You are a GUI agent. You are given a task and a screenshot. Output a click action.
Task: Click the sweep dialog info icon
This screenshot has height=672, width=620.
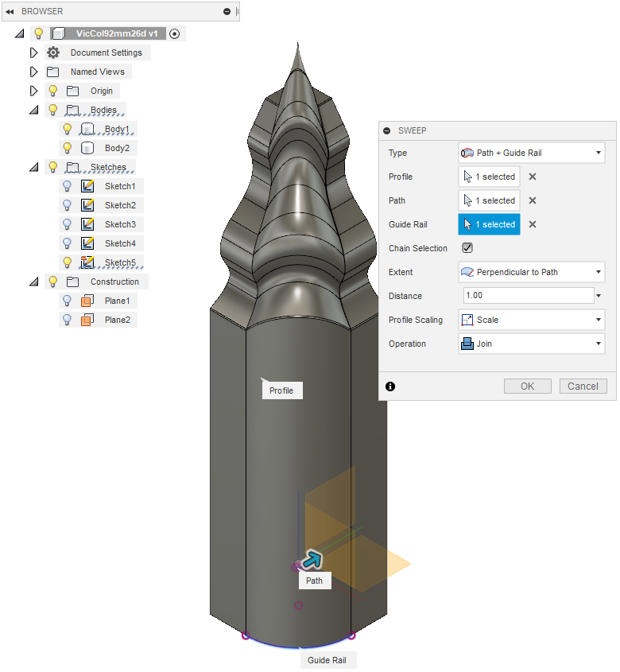pos(390,386)
